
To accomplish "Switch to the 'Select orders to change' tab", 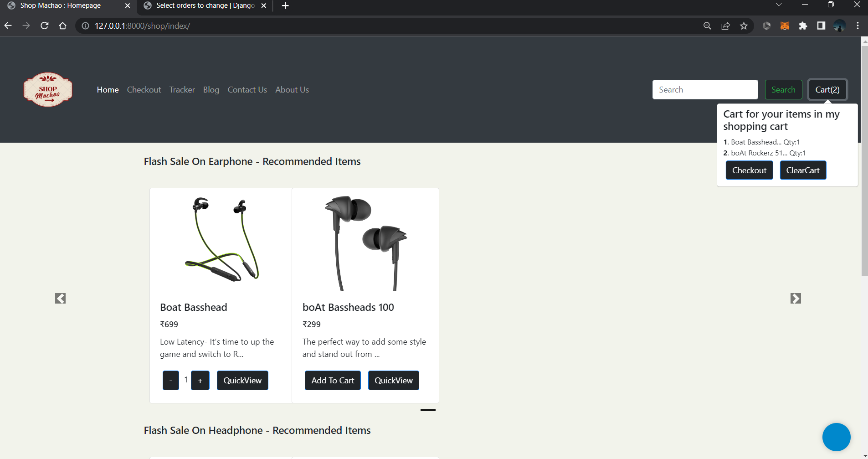I will click(x=200, y=5).
